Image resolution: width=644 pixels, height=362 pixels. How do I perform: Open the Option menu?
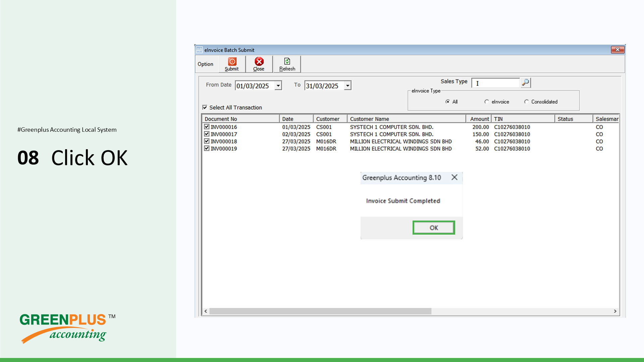(205, 64)
